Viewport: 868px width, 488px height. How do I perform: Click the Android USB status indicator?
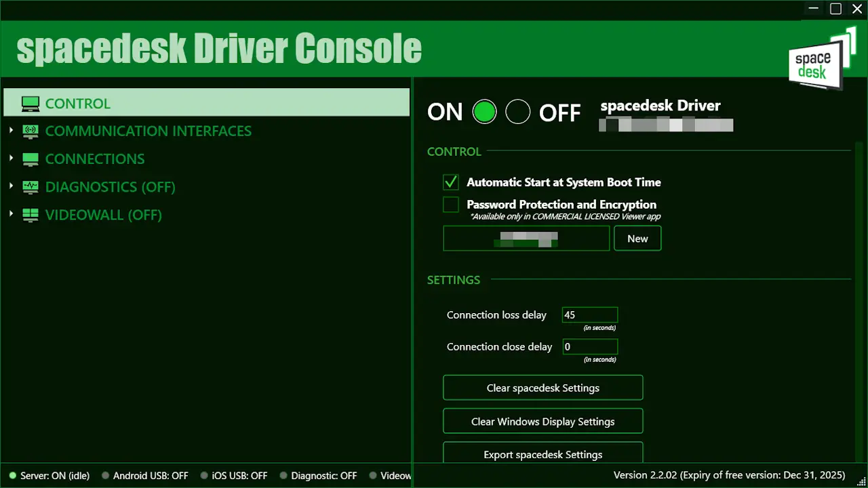pyautogui.click(x=105, y=476)
